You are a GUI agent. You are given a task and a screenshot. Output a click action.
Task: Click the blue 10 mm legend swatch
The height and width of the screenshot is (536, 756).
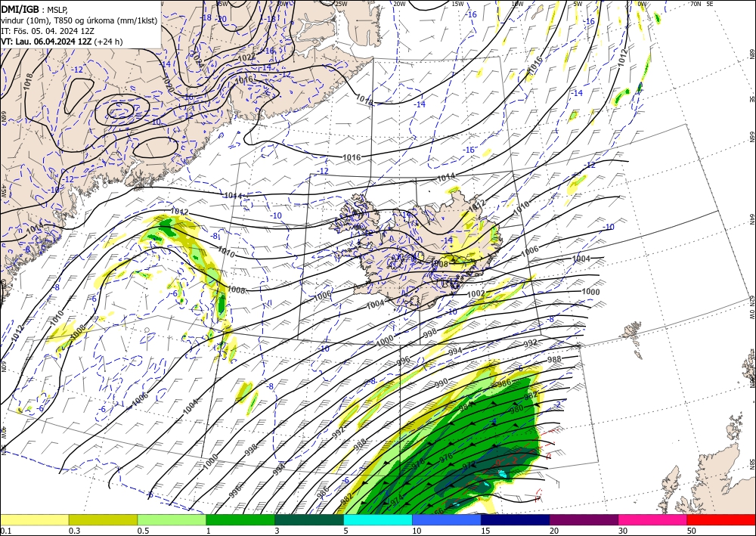point(447,519)
